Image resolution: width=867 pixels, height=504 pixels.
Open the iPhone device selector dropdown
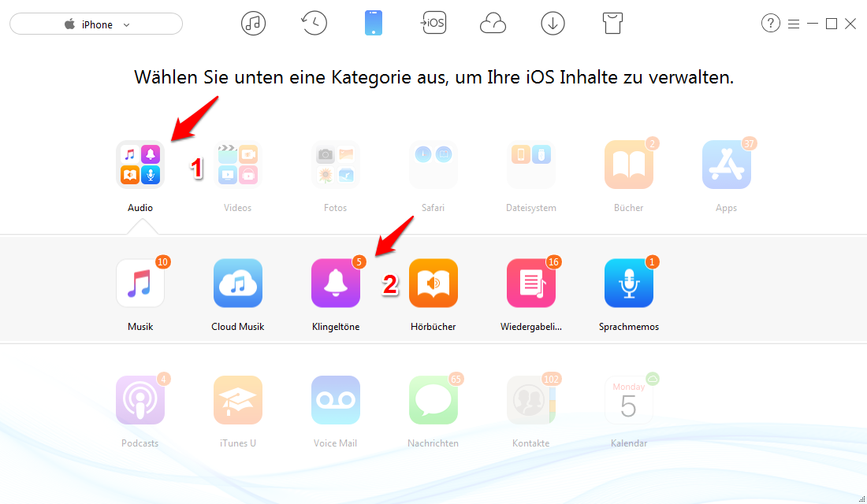click(x=96, y=24)
